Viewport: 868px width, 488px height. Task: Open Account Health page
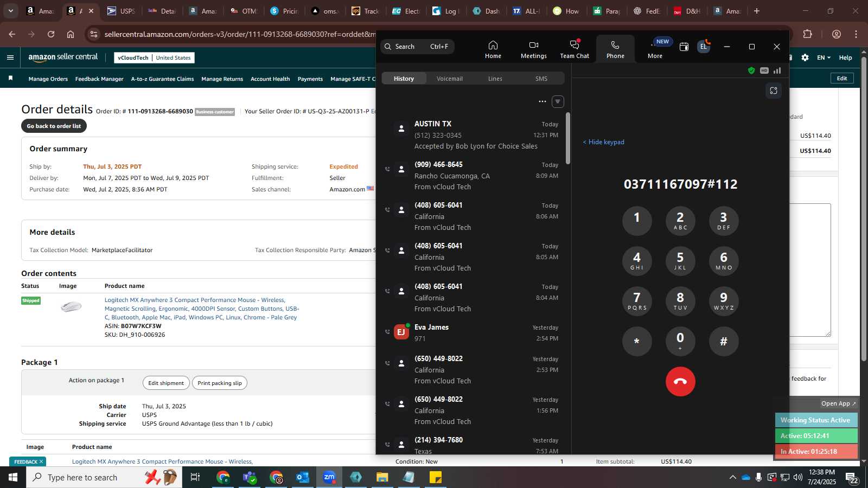pos(270,79)
